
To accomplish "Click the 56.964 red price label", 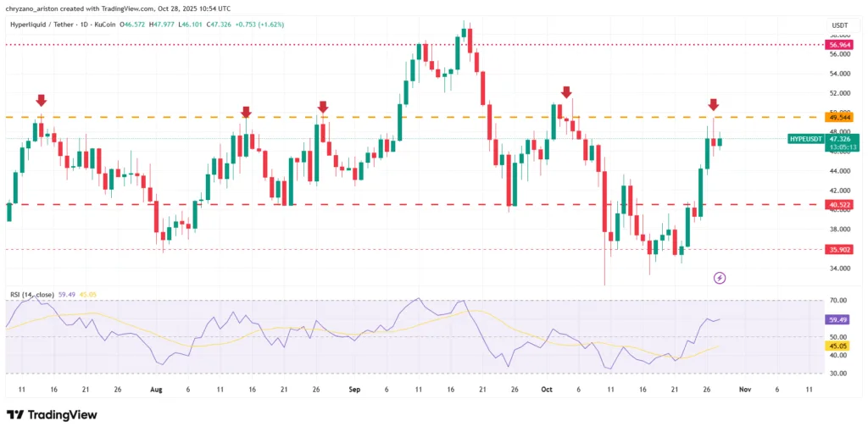I will coord(839,44).
